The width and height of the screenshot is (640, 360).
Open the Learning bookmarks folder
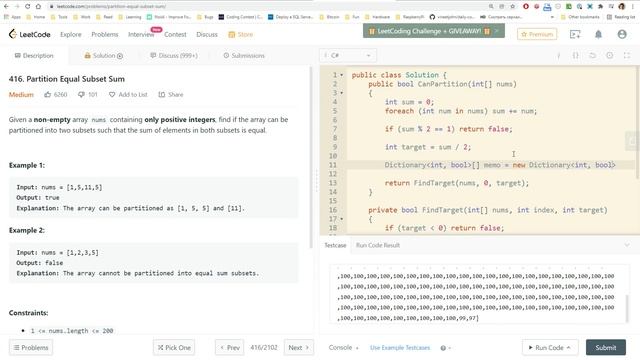(x=130, y=17)
